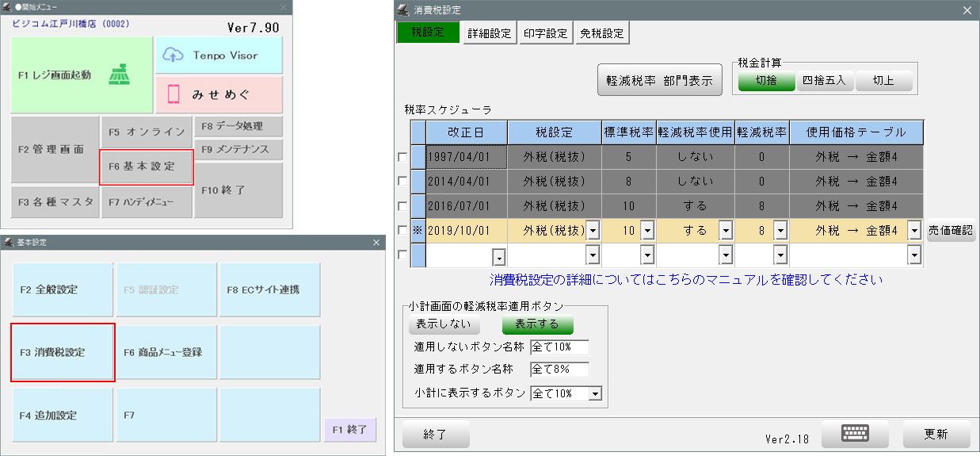Expand 軽減税率 dropdown showing 8
The height and width of the screenshot is (456, 980).
[780, 231]
